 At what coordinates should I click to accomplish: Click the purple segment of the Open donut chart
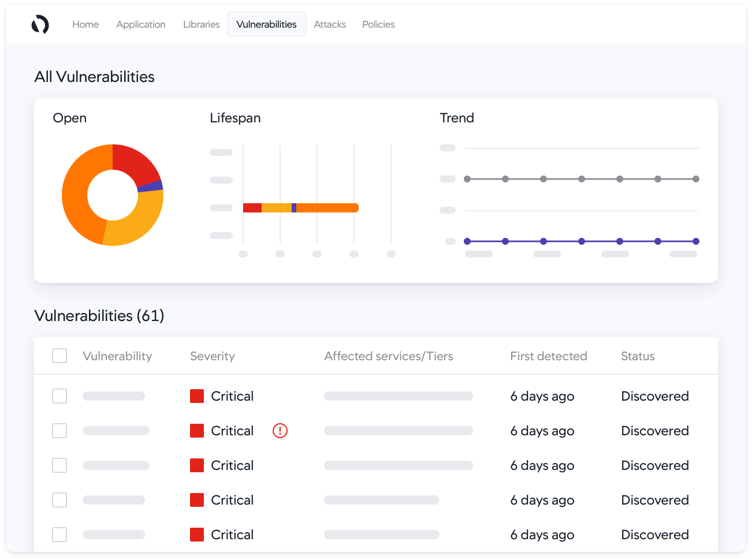pos(151,186)
